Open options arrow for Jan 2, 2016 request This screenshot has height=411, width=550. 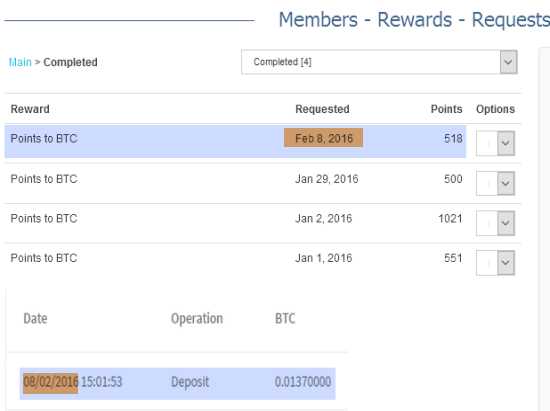pos(506,223)
